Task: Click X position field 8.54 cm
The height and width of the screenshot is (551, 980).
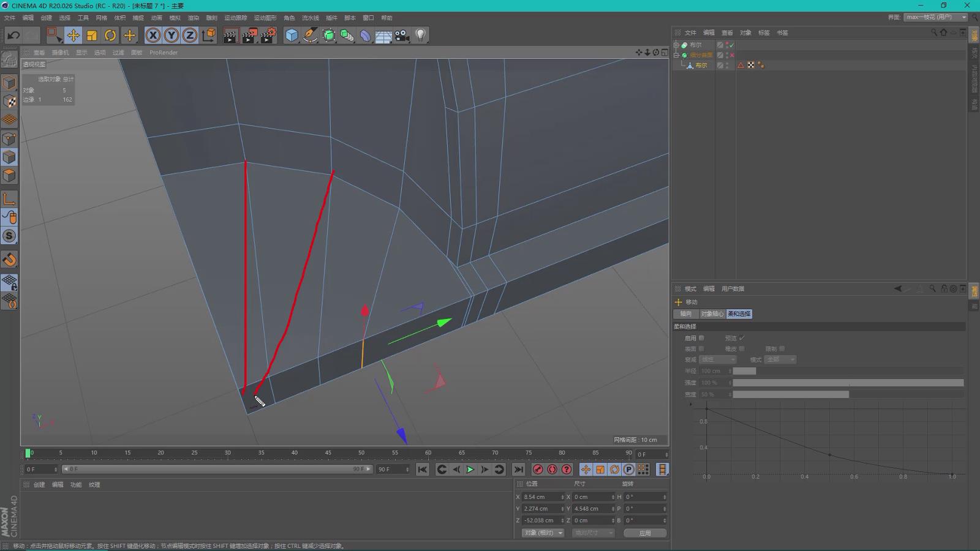Action: pyautogui.click(x=543, y=497)
